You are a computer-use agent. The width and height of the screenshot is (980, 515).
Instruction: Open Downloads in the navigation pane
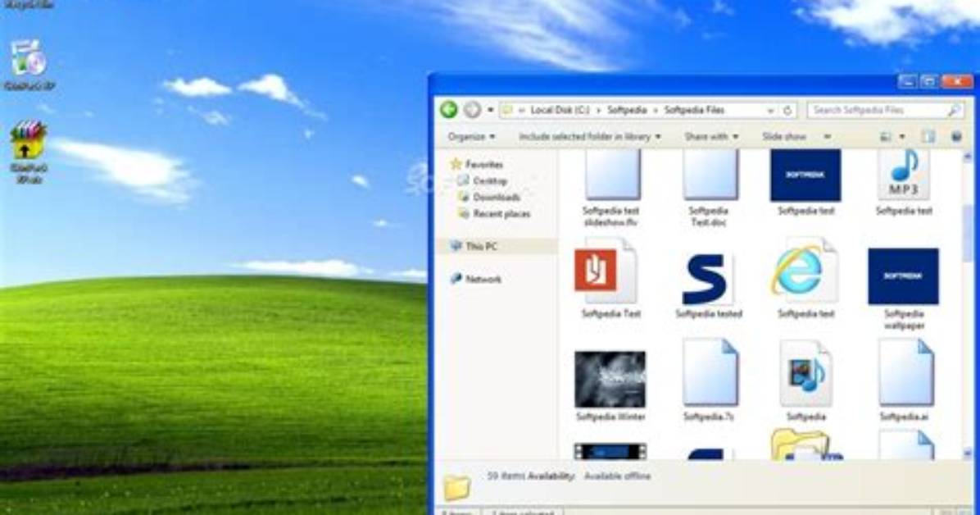488,197
